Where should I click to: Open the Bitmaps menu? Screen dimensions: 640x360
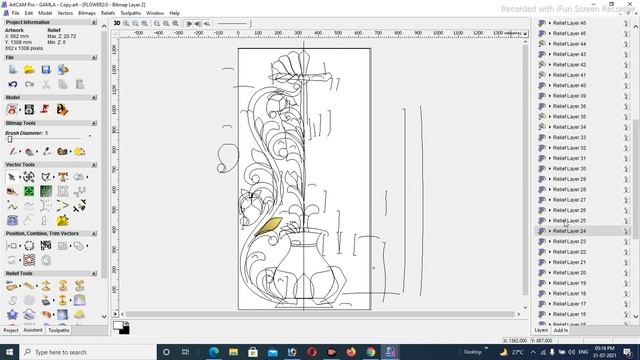[87, 13]
